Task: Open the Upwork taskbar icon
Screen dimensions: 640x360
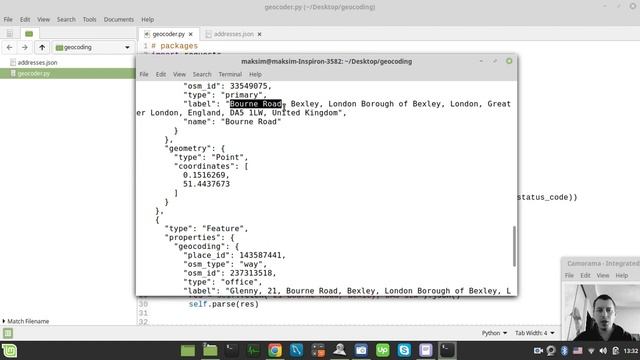Action: click(x=382, y=350)
